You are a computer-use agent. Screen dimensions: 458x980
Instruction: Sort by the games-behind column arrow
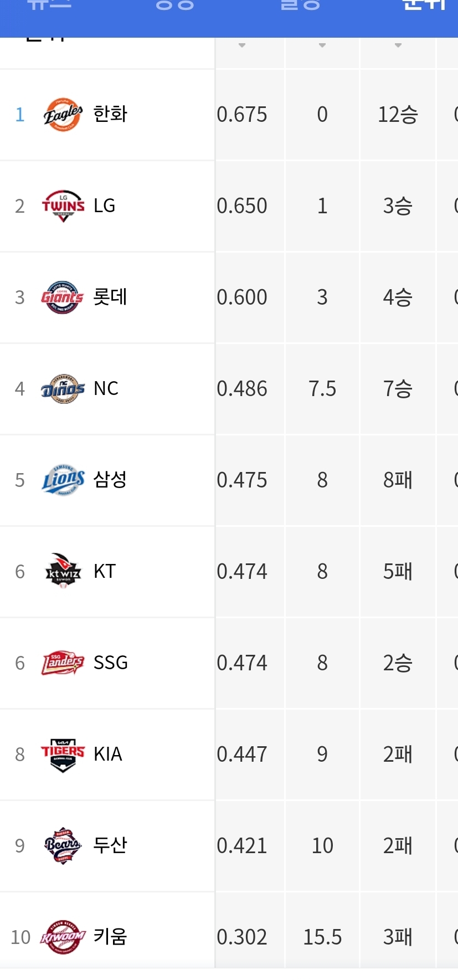(322, 45)
